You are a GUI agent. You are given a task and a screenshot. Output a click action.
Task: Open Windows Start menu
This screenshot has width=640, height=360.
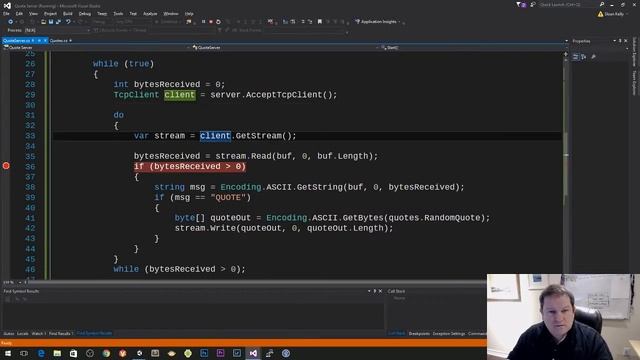8,353
